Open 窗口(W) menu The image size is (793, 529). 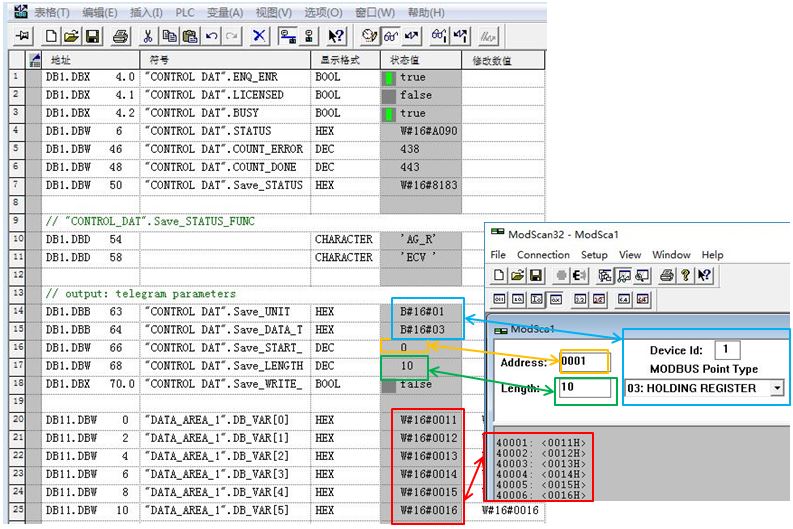[375, 12]
